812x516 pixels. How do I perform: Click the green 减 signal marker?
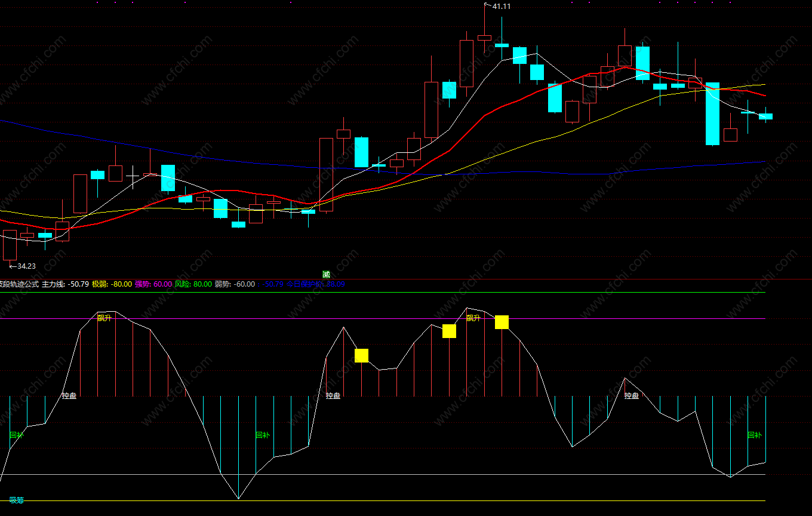(x=326, y=275)
